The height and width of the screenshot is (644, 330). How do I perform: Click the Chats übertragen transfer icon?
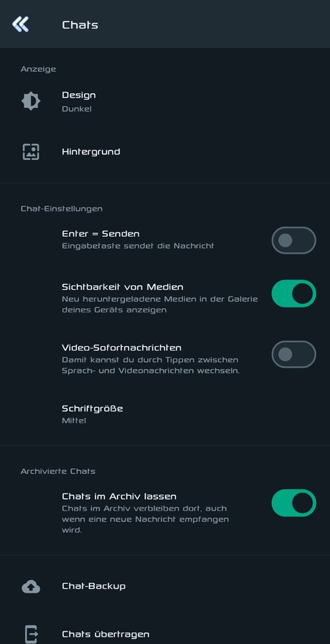pos(31,634)
